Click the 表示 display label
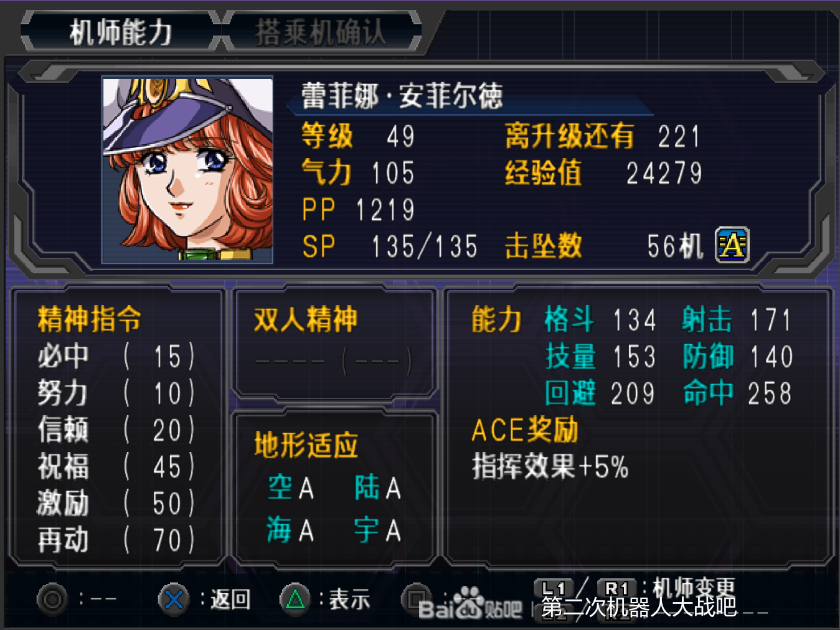The width and height of the screenshot is (840, 630). click(x=349, y=599)
